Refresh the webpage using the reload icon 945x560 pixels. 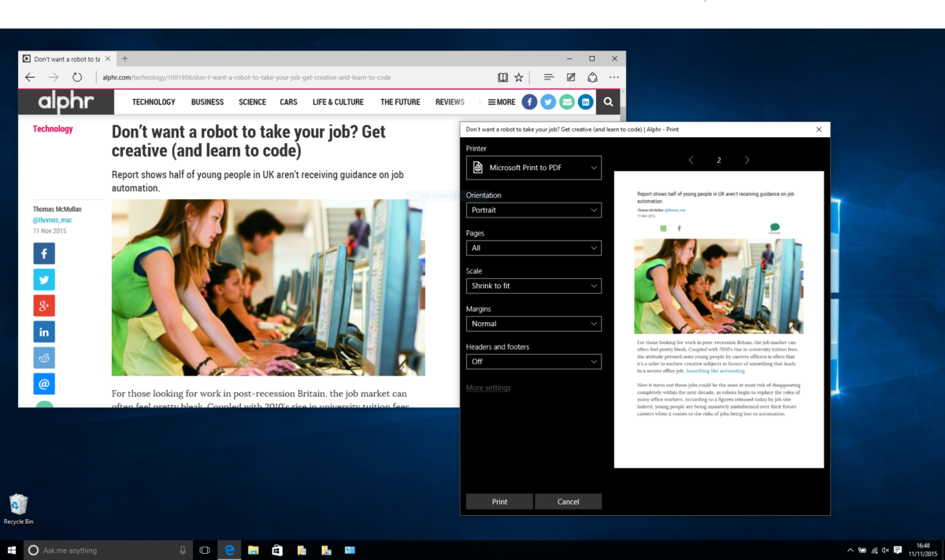point(76,77)
